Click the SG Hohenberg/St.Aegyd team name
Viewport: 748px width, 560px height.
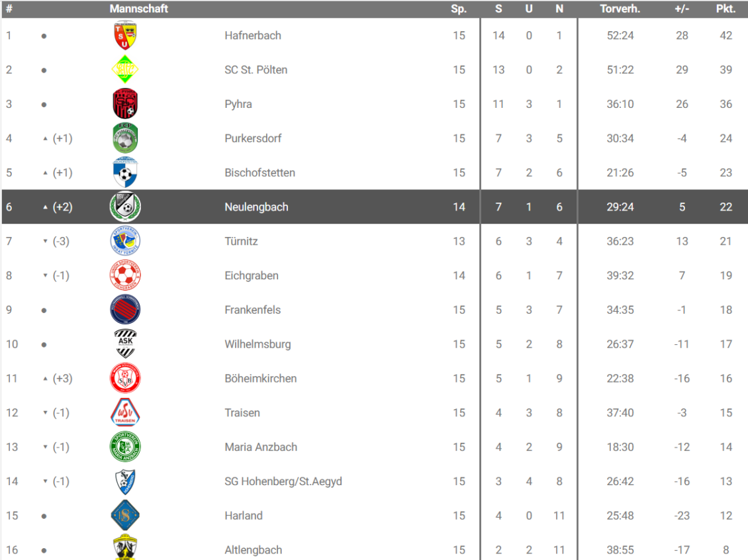tap(283, 481)
